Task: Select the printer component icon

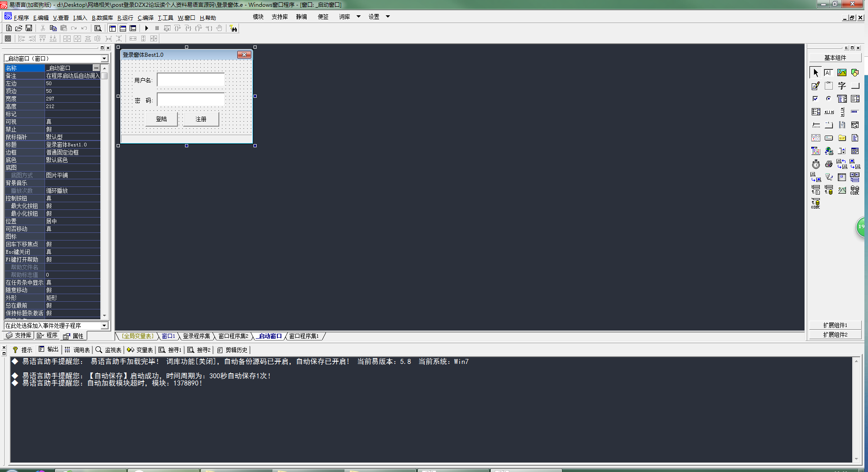Action: pyautogui.click(x=828, y=164)
